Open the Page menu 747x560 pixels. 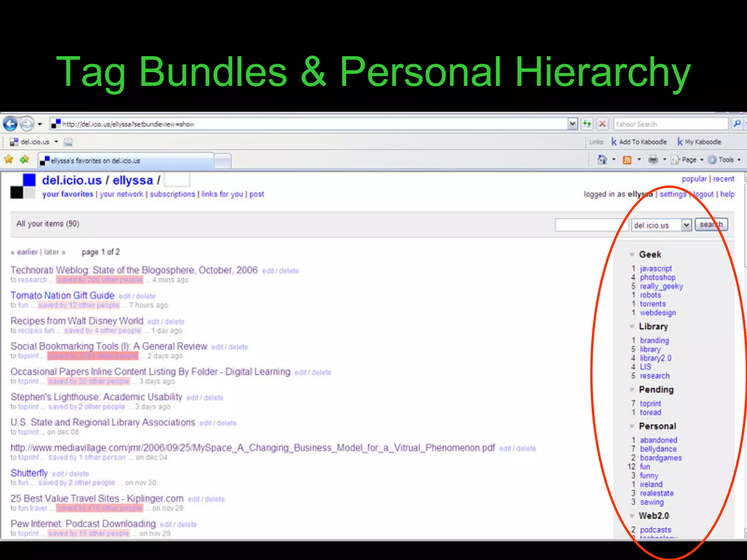(688, 160)
